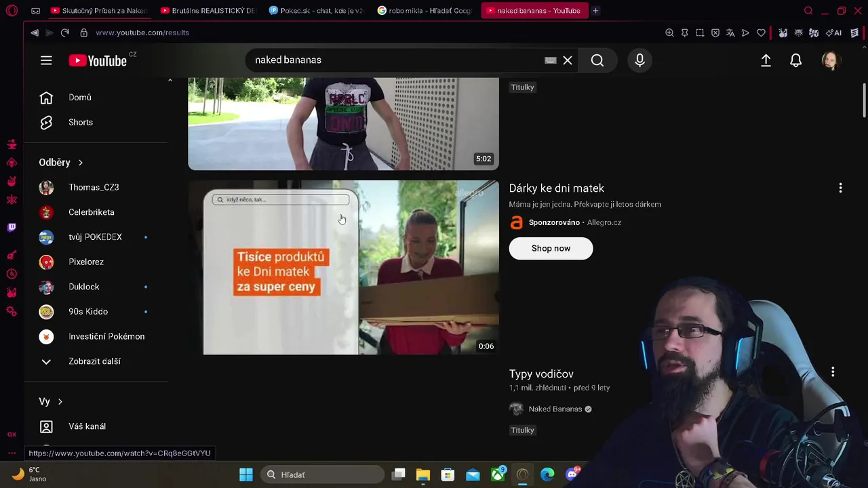Open the account avatar menu
This screenshot has height=488, width=868.
click(x=831, y=60)
